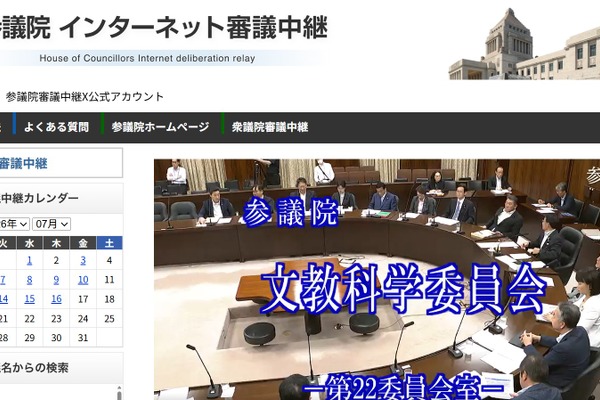This screenshot has width=600, height=400.
Task: Open 参議院審議中継X公式アカウント link
Action: pos(85,97)
